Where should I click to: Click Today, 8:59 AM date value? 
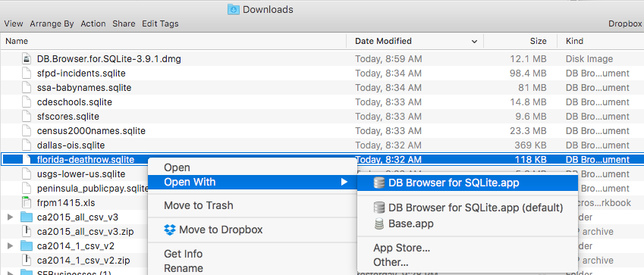pos(388,58)
